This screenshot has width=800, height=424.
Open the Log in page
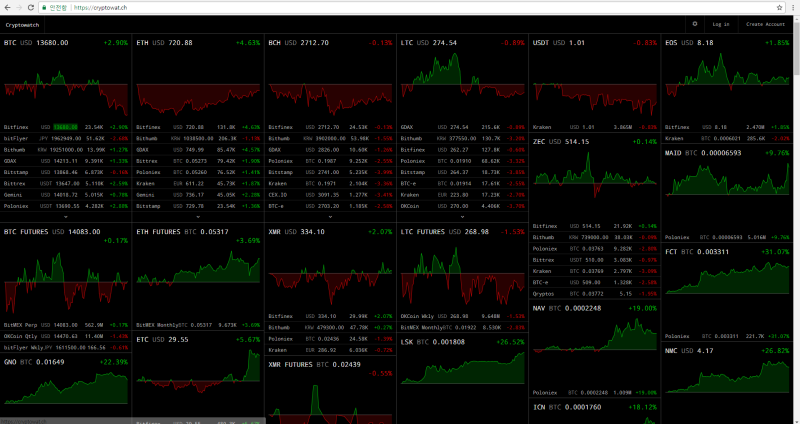[x=721, y=24]
